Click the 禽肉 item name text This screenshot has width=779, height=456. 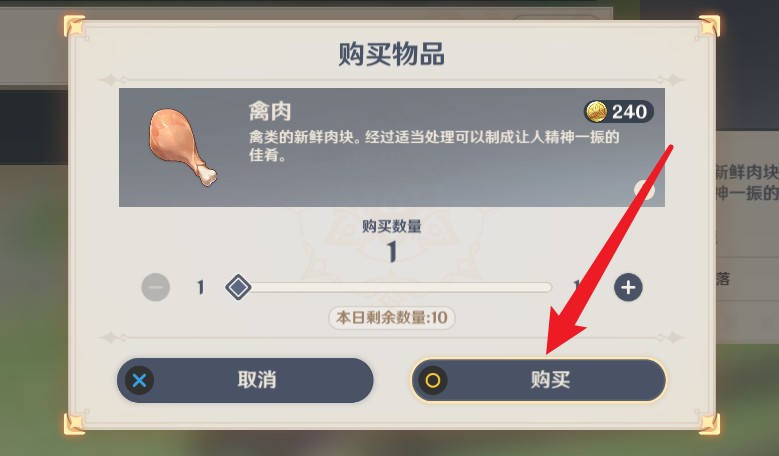pos(270,111)
